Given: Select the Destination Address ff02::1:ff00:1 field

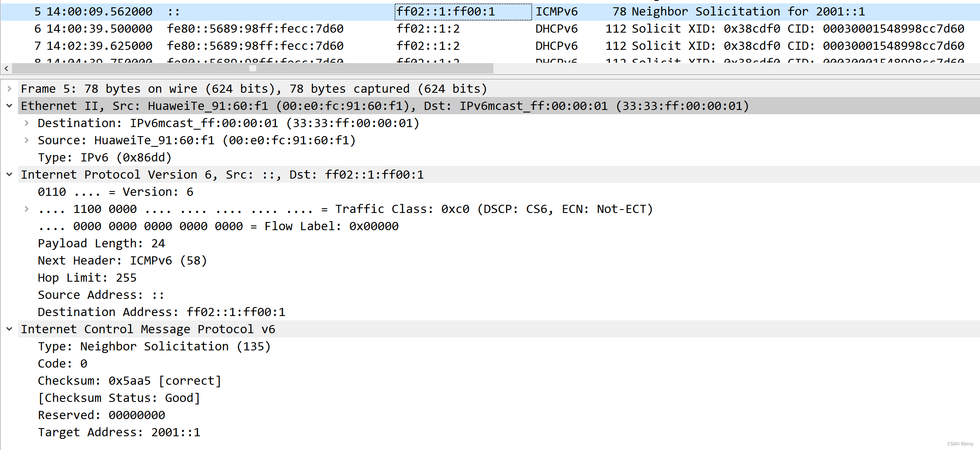Looking at the screenshot, I should click(x=161, y=312).
